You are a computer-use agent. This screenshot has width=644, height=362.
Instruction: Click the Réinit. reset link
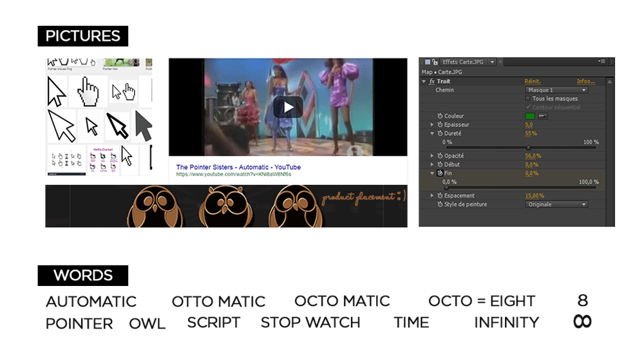pos(533,81)
